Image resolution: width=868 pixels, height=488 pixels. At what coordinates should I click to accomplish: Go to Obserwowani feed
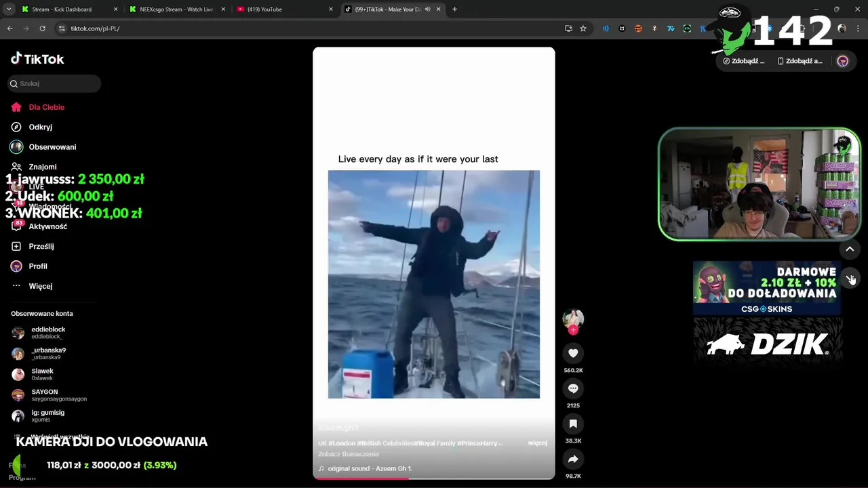coord(43,147)
